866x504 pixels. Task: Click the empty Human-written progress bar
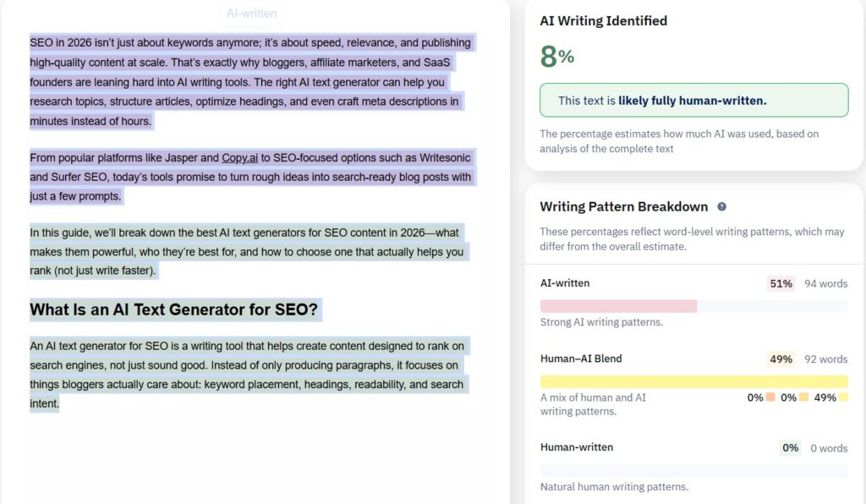[x=693, y=468]
